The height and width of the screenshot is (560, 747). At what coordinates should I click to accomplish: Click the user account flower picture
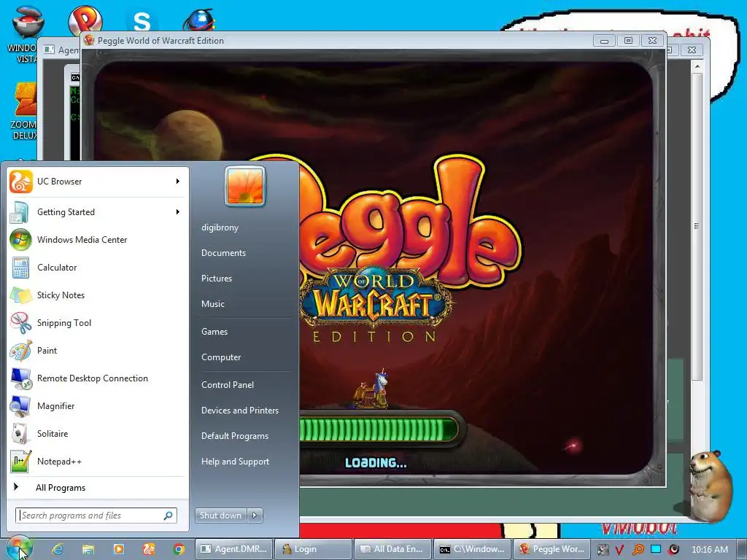point(245,186)
